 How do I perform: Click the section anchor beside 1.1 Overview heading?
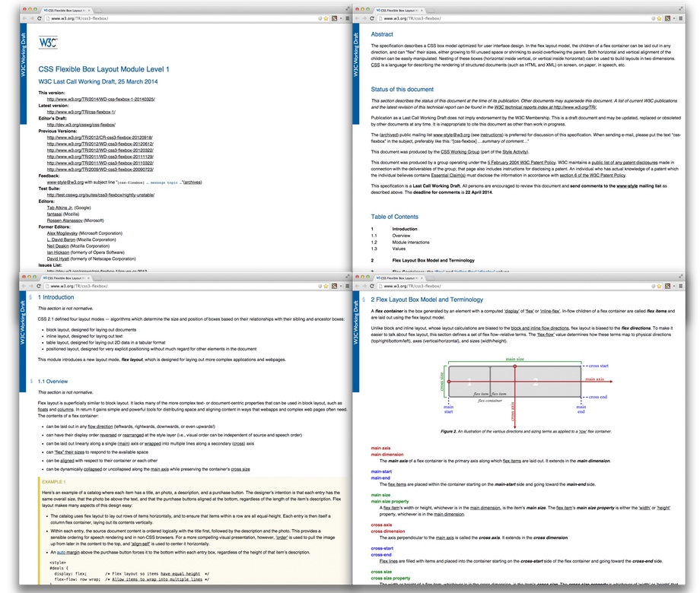tap(31, 382)
